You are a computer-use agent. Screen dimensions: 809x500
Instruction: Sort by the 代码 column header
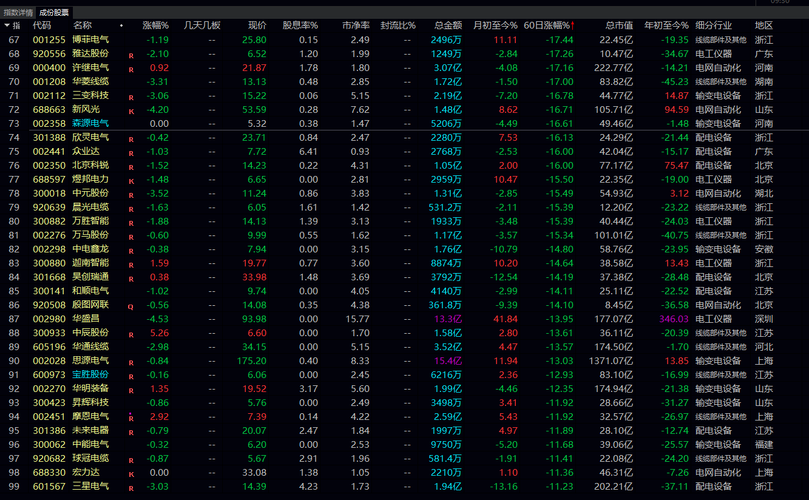42,25
